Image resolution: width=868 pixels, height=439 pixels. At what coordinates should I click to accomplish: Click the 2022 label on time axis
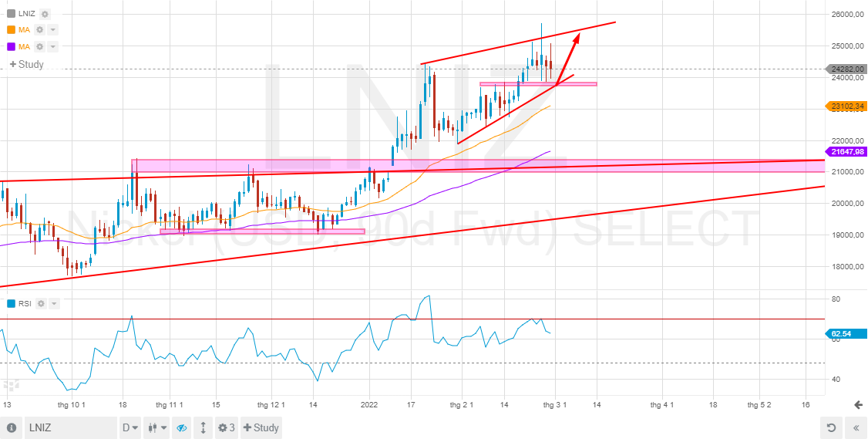(x=368, y=404)
